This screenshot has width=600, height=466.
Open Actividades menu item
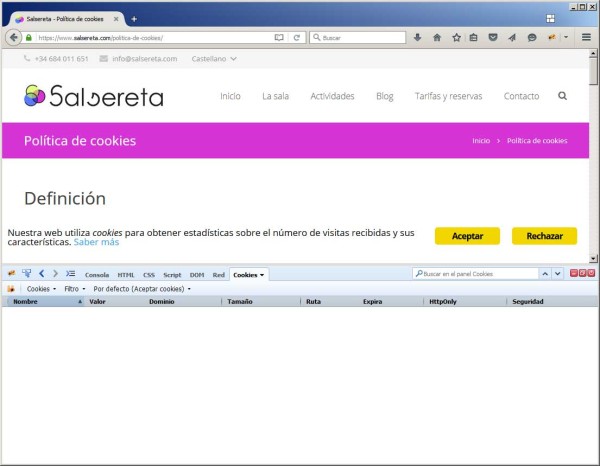click(332, 96)
